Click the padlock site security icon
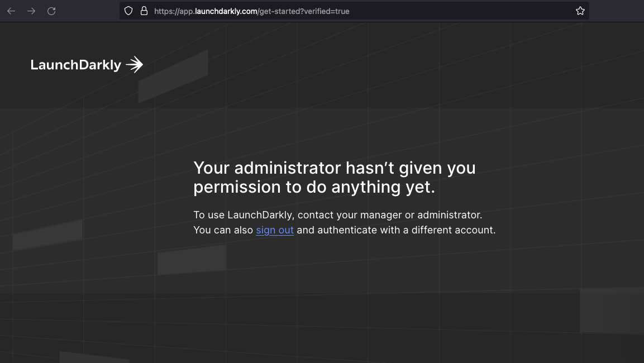 144,11
